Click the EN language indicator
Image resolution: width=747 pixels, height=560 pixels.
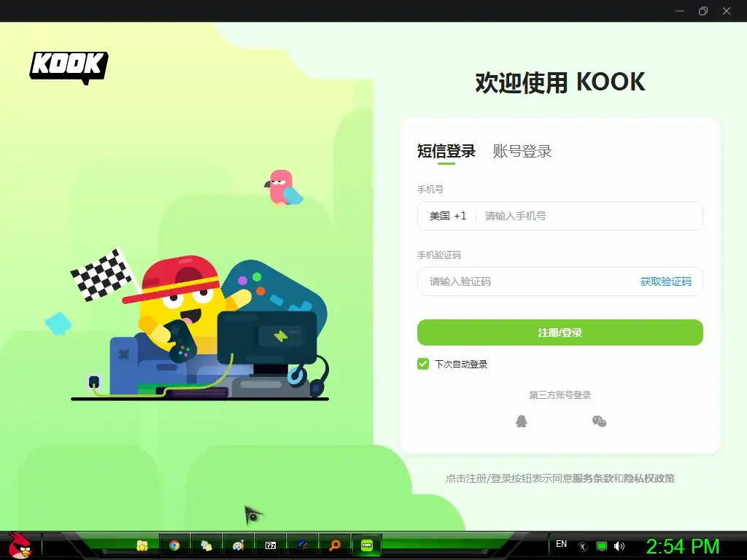coord(561,544)
